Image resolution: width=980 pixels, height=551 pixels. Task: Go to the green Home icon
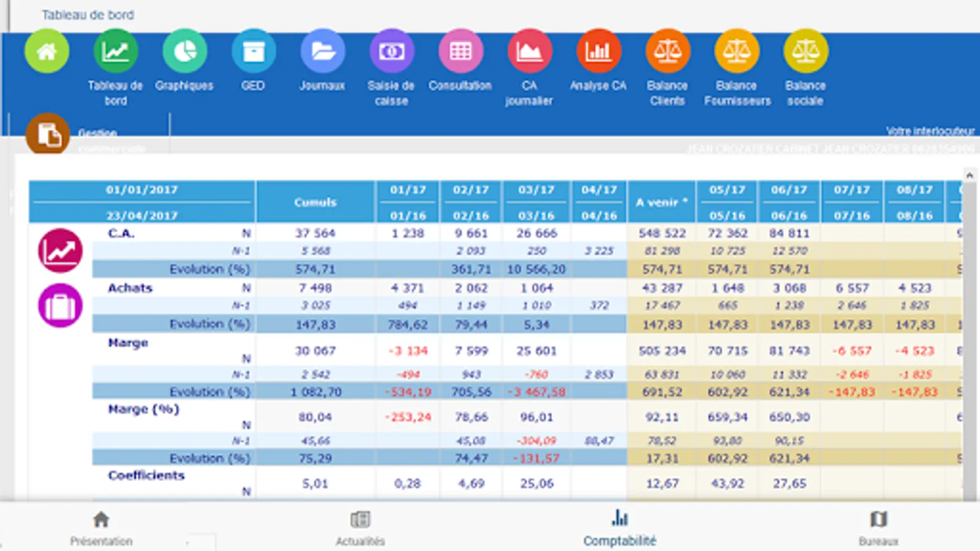click(x=47, y=51)
